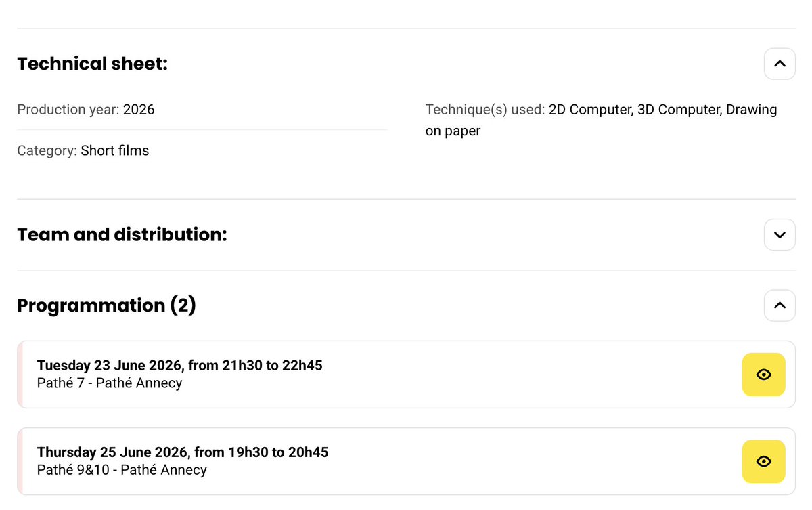Image resolution: width=812 pixels, height=510 pixels.
Task: Click the pink accent bar on Thursday card
Action: coord(20,461)
